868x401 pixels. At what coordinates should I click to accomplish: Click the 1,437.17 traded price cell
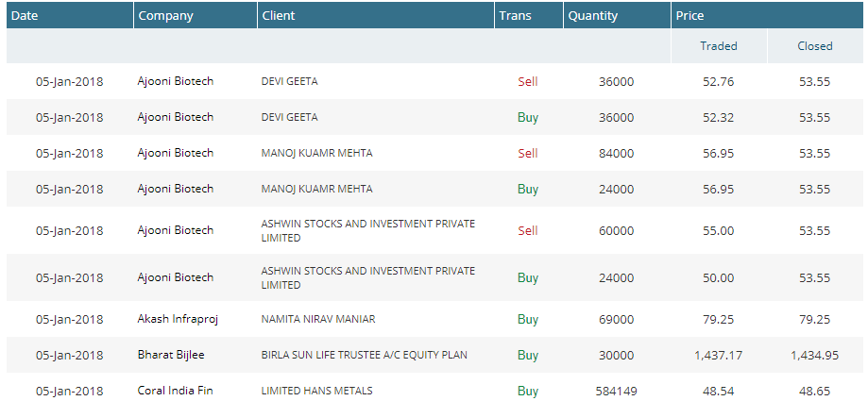(718, 355)
